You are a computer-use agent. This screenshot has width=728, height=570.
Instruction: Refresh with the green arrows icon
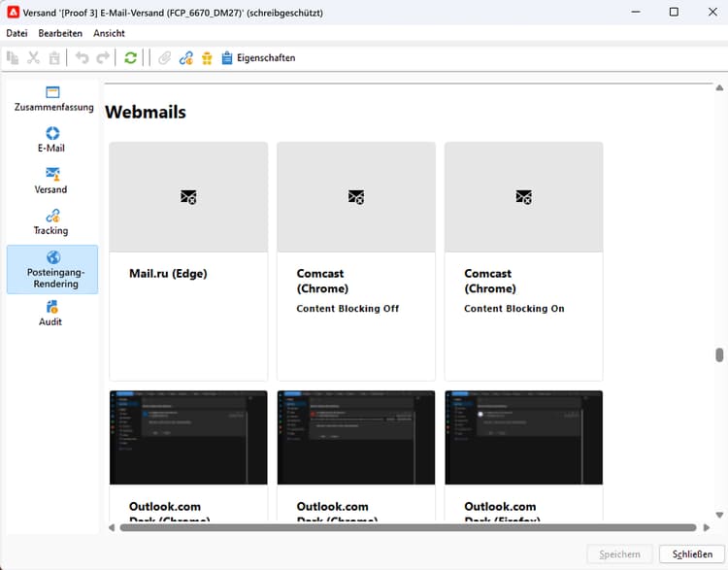coord(130,58)
